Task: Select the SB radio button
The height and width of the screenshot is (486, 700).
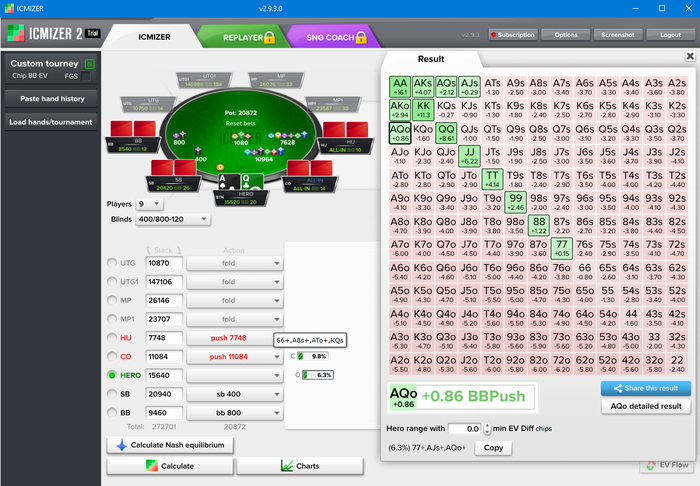Action: [x=112, y=394]
